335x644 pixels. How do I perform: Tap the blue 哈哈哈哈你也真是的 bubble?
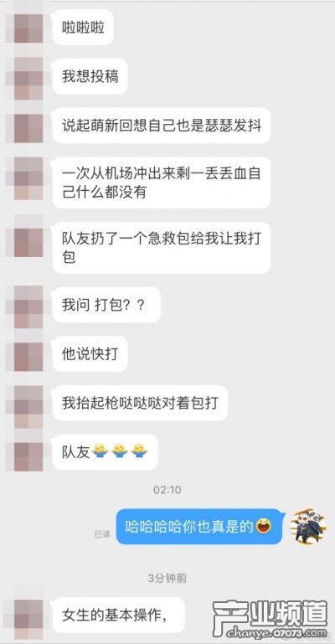coord(200,527)
